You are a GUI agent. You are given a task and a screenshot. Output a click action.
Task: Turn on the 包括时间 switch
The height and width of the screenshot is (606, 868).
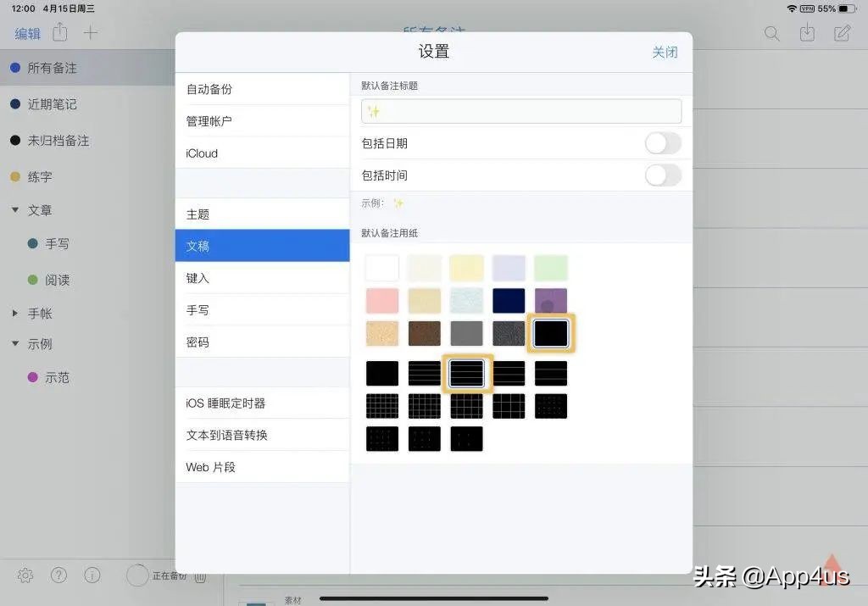663,175
